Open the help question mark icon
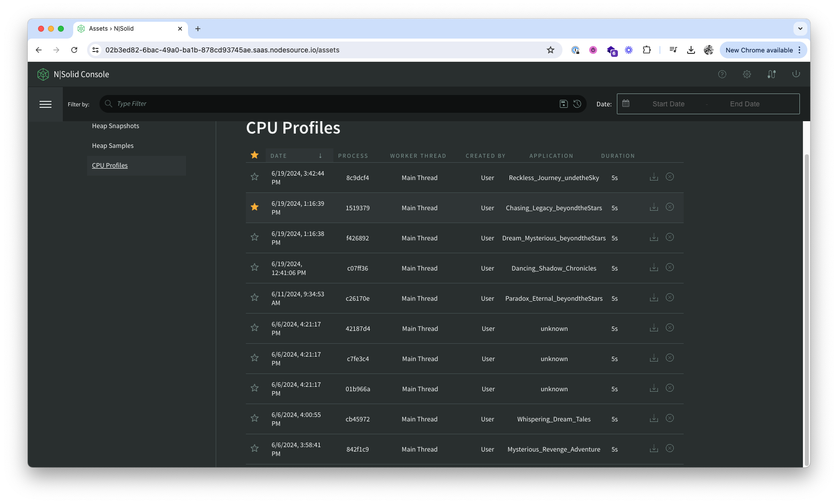 [x=722, y=74]
